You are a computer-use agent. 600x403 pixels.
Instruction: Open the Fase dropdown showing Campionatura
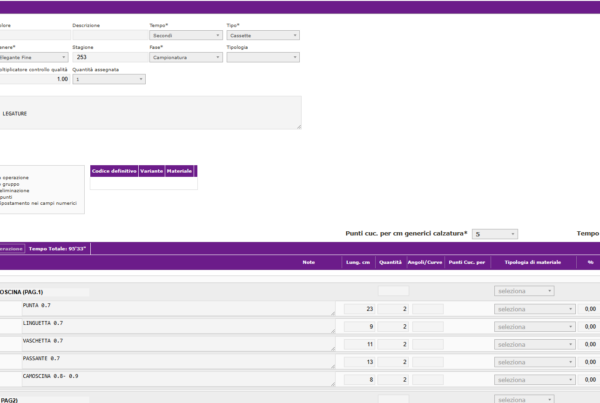[x=186, y=57]
